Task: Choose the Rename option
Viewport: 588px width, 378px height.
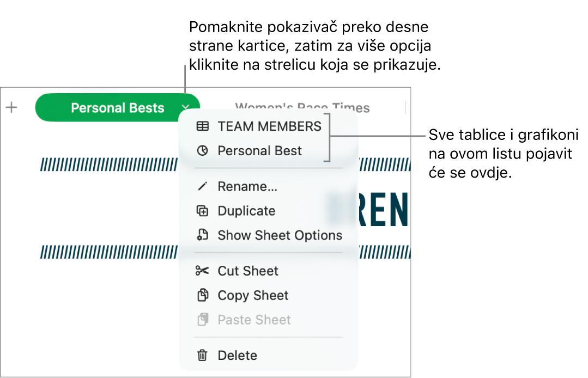Action: [247, 186]
